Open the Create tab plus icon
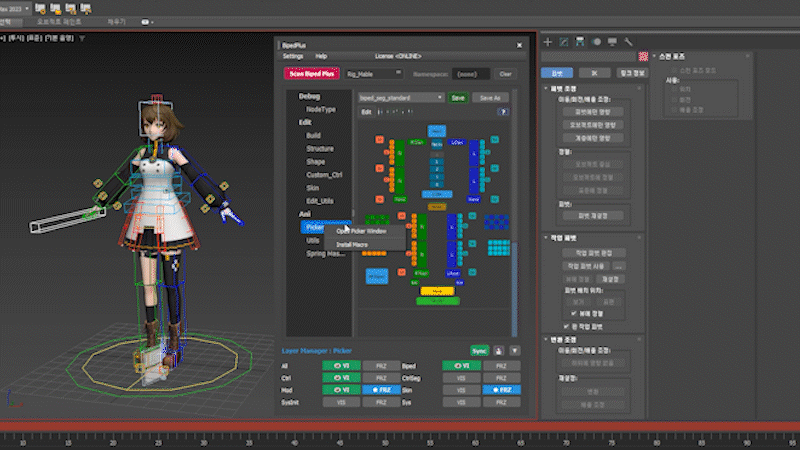Screen dimensions: 800x450 pos(547,42)
